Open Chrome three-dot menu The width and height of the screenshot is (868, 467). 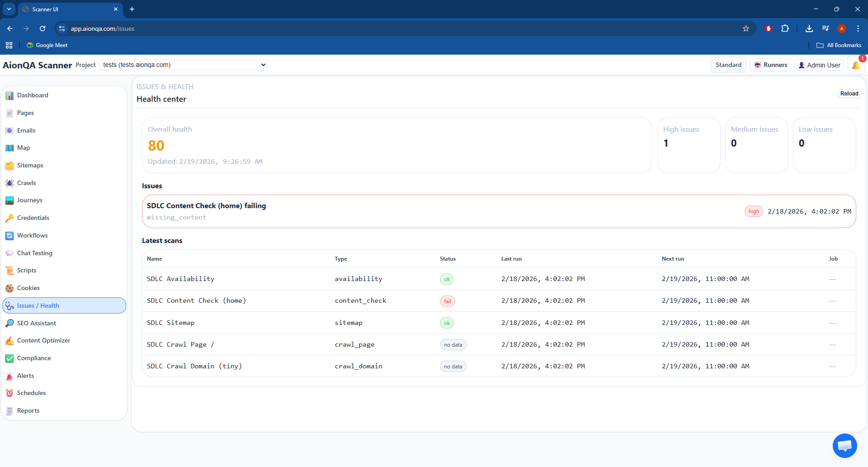[x=858, y=29]
